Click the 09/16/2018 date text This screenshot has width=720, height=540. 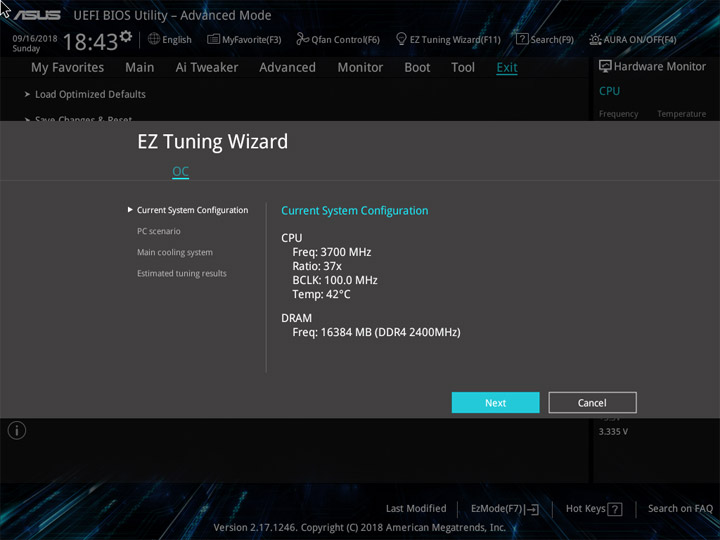pyautogui.click(x=35, y=38)
